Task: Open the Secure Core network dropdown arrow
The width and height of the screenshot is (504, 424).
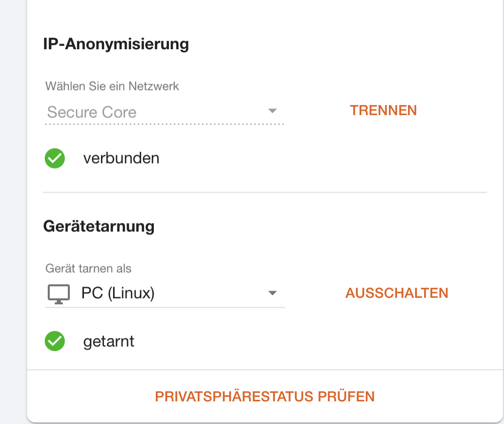Action: click(x=272, y=111)
